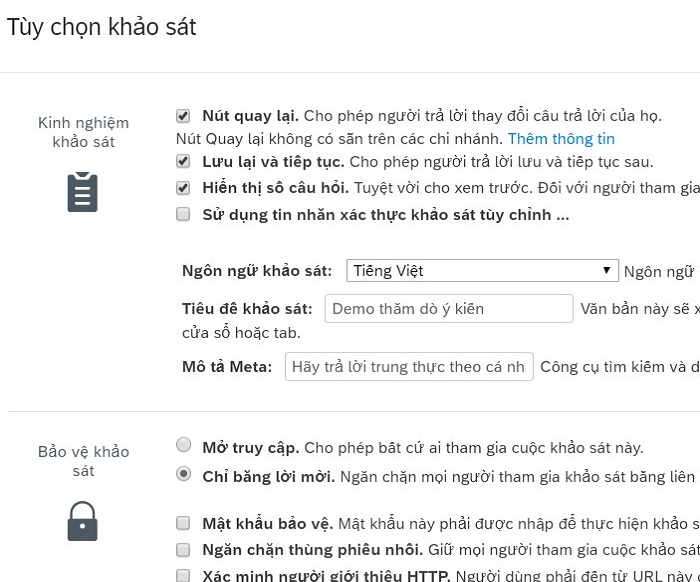This screenshot has height=582, width=700.
Task: Select 'Chỉ bằng lời mời' radio button
Action: 183,474
